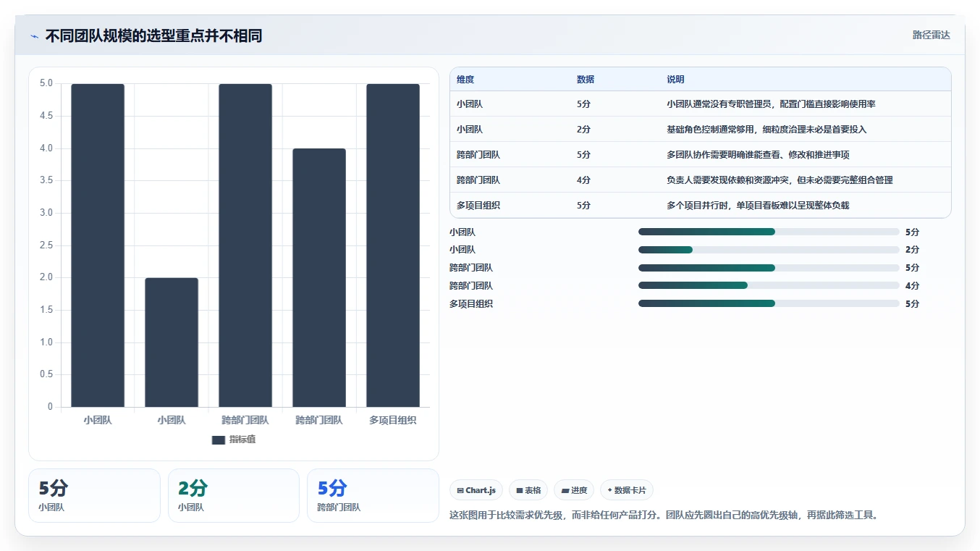This screenshot has height=551, width=980.
Task: Click the chart bar with value 2
Action: tap(172, 342)
